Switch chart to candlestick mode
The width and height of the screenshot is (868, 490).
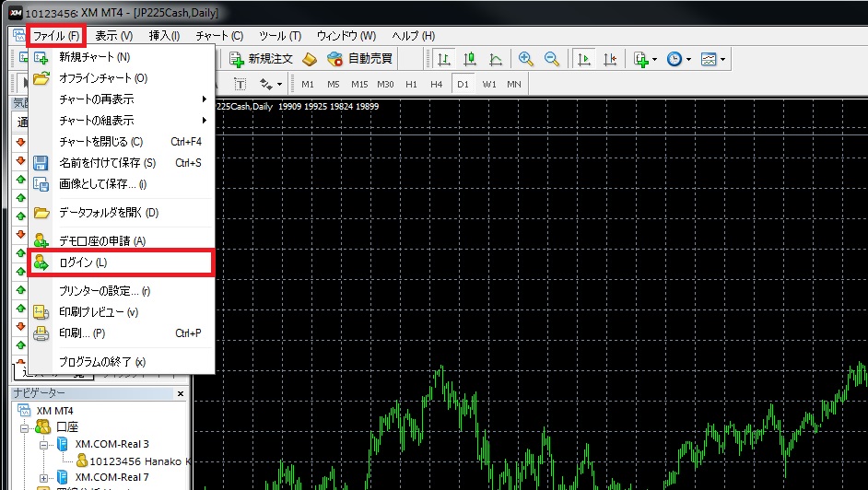(x=470, y=59)
